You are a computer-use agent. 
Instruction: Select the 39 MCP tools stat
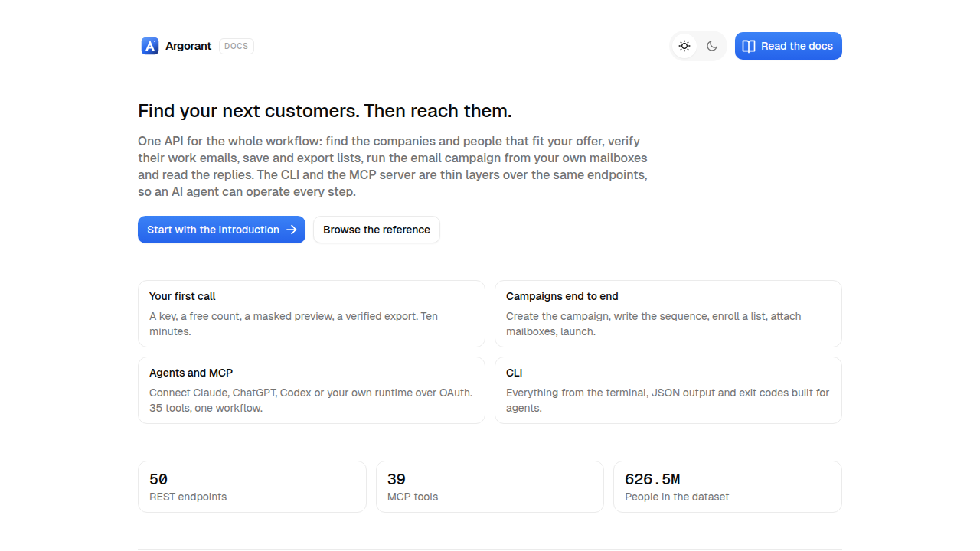click(490, 487)
